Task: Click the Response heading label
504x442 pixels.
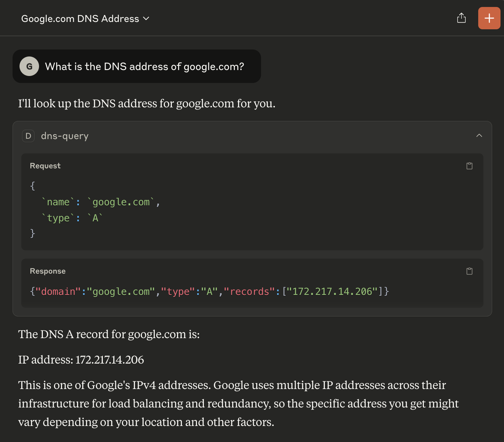Action: 48,271
